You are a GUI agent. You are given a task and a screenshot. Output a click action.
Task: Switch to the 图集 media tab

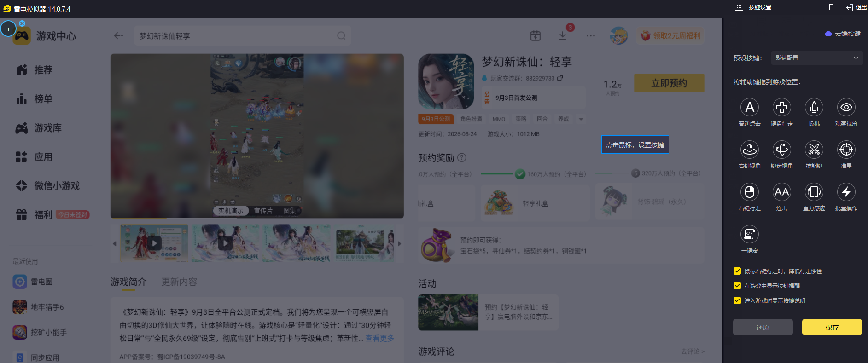(290, 211)
